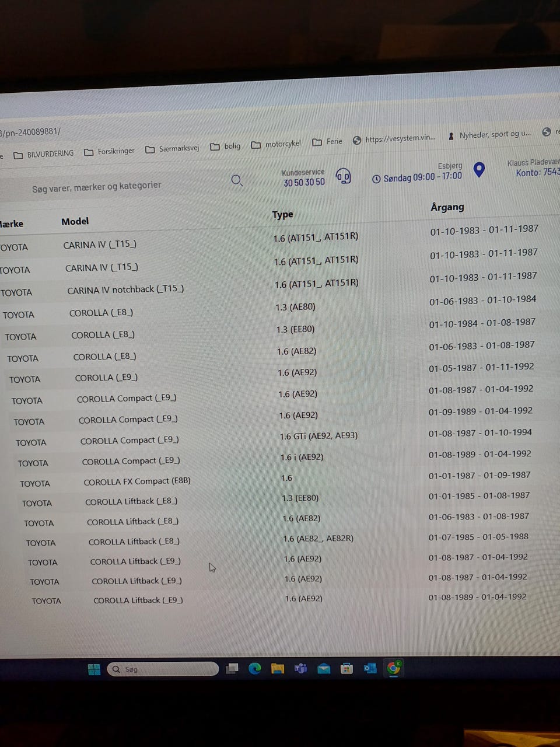Open the Nyheder, sport bookmark
The image size is (560, 747).
[x=490, y=135]
